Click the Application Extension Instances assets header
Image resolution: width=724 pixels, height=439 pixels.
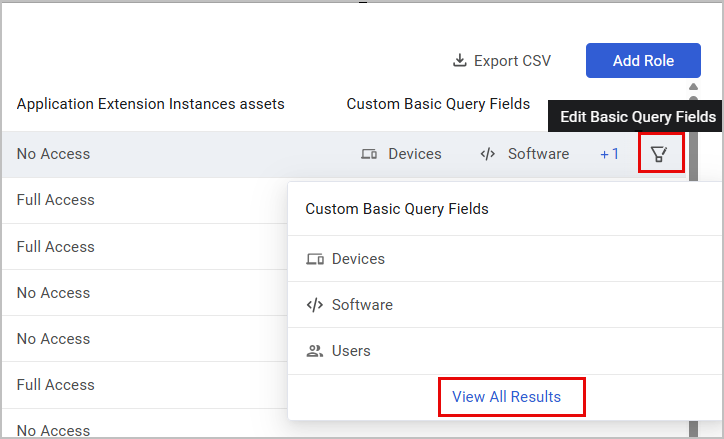151,104
